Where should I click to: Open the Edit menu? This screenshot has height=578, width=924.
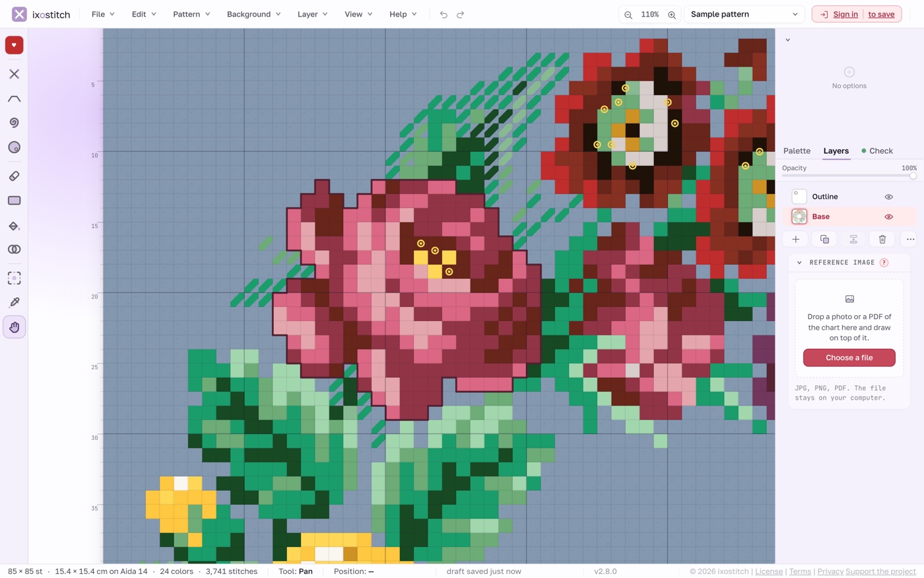point(144,15)
